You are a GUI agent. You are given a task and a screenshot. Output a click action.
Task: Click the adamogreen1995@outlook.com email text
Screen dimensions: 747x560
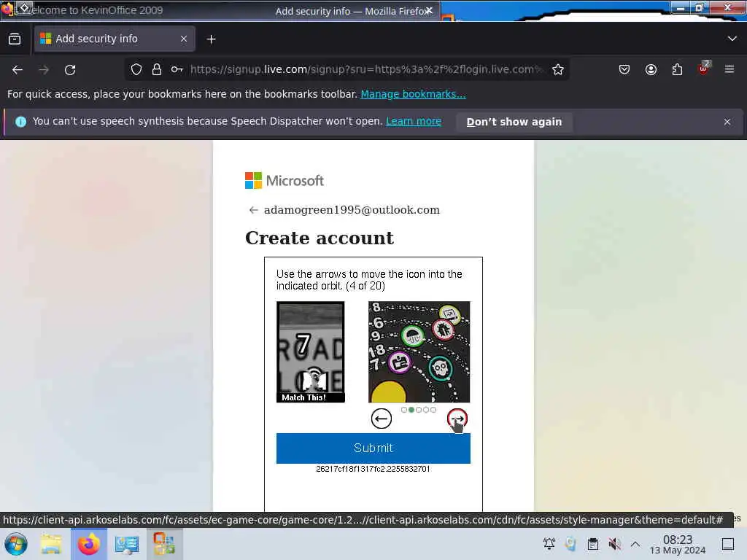(352, 210)
